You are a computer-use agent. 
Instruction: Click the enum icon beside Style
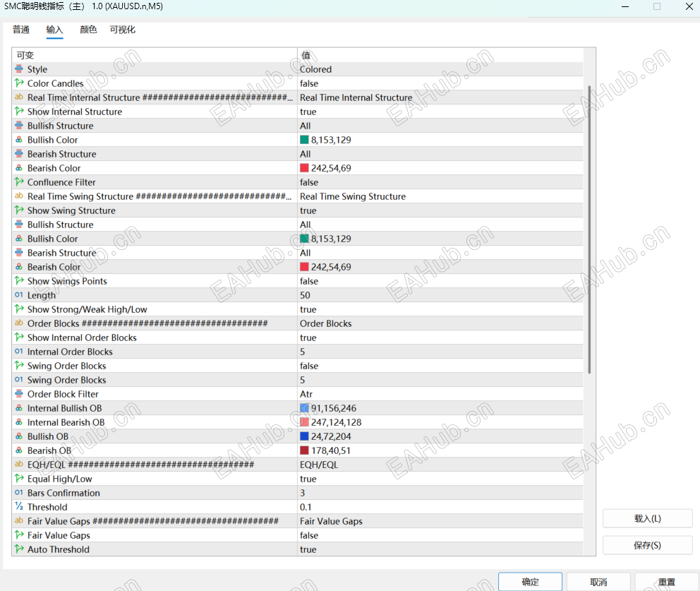[19, 69]
